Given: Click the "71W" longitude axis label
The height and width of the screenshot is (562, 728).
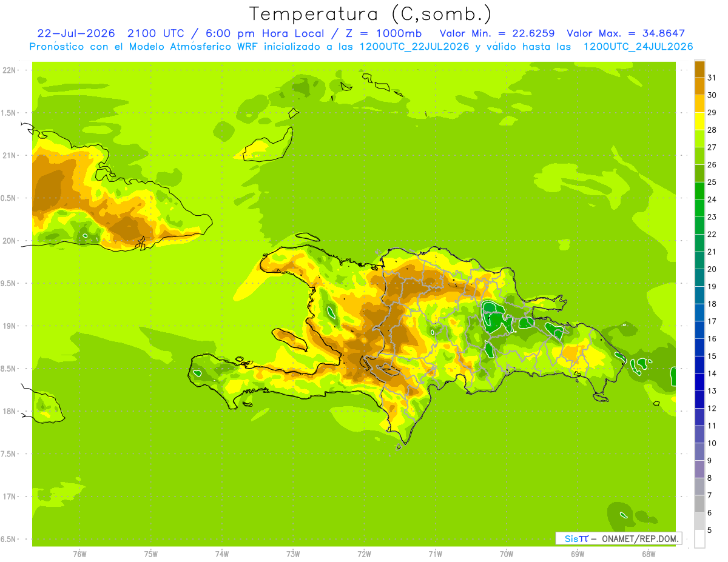Looking at the screenshot, I should click(435, 554).
